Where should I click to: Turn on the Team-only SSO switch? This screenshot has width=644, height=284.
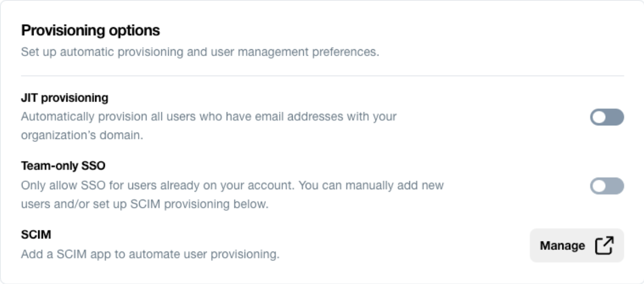click(x=607, y=186)
